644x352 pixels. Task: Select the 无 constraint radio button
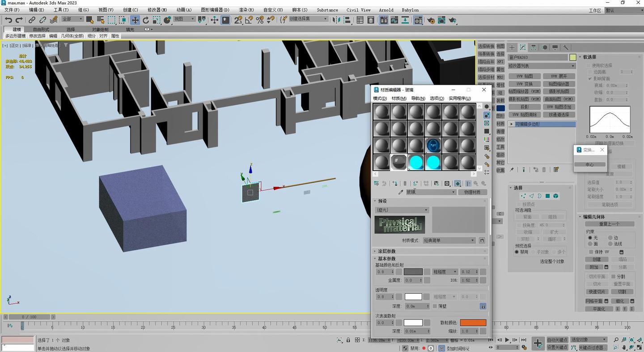590,238
